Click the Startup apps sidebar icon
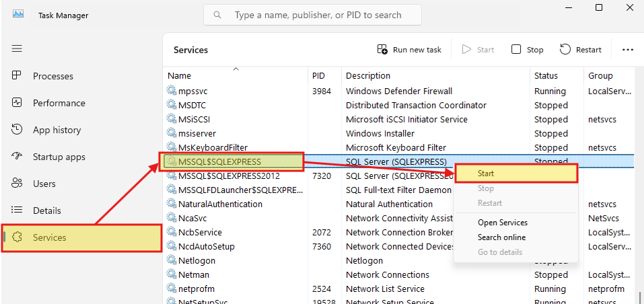Image resolution: width=644 pixels, height=304 pixels. pos(16,156)
